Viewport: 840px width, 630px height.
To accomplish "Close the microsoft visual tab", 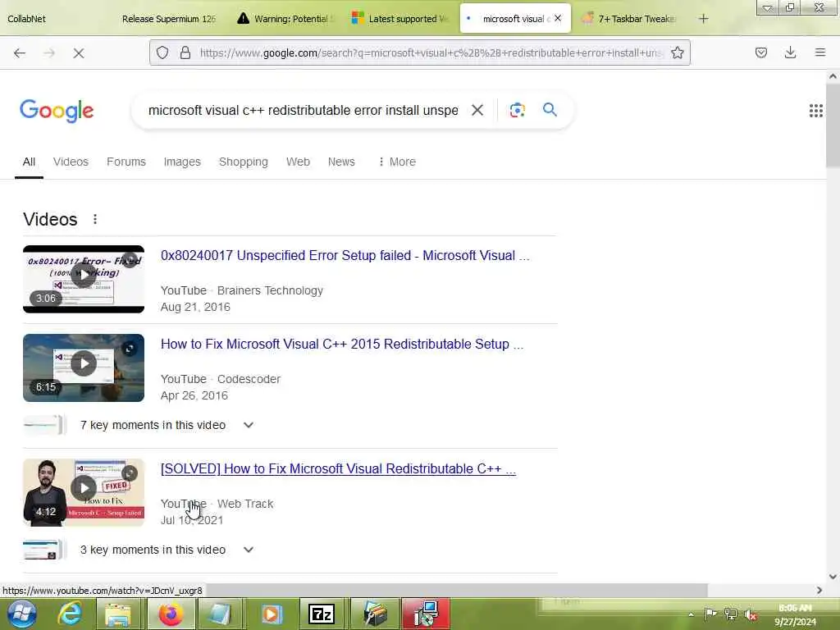I will point(558,18).
